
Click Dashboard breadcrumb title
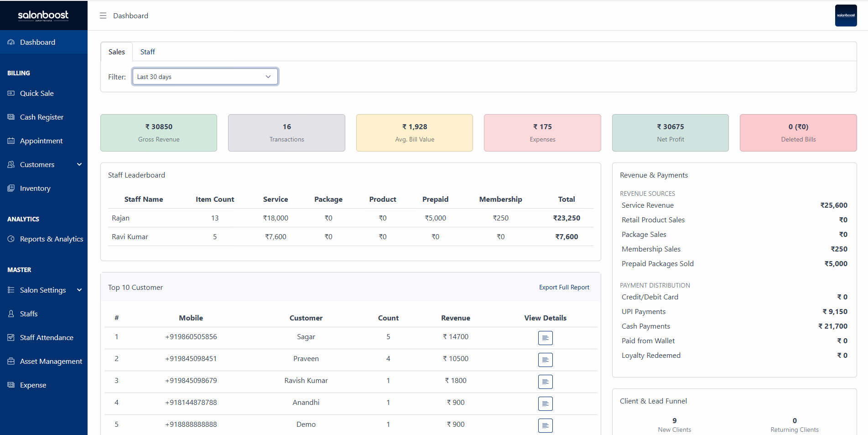tap(131, 16)
